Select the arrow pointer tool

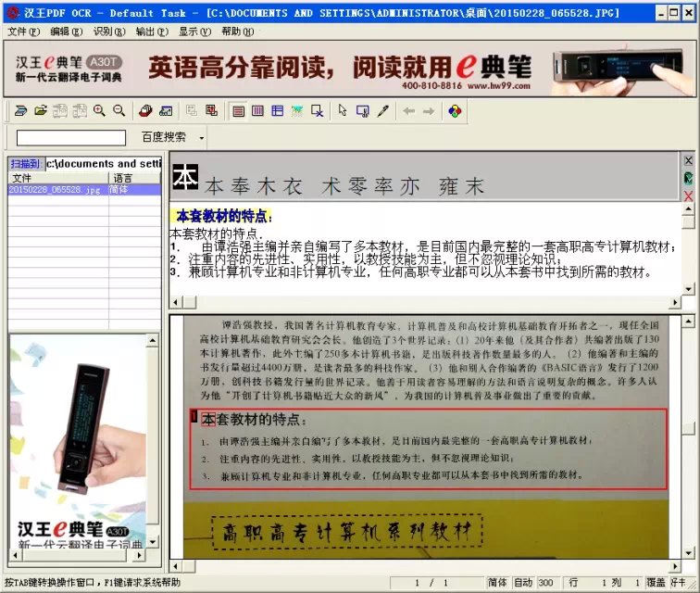[x=343, y=111]
